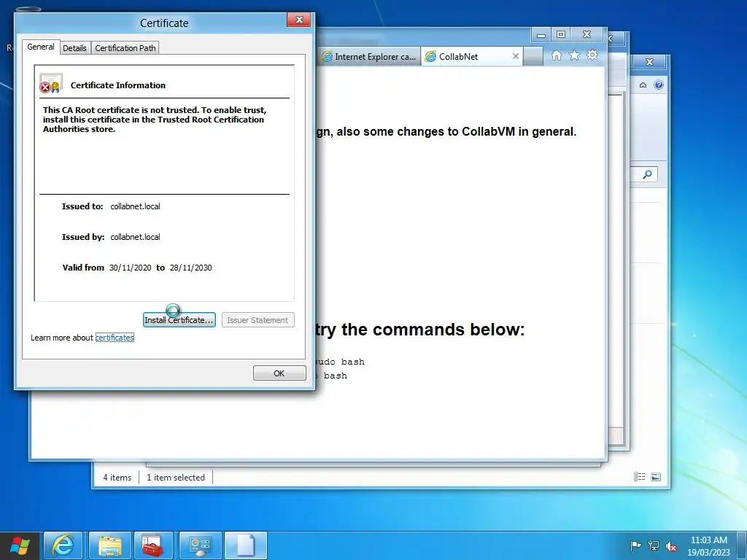The height and width of the screenshot is (560, 747).
Task: Open the Start menu
Action: point(20,545)
